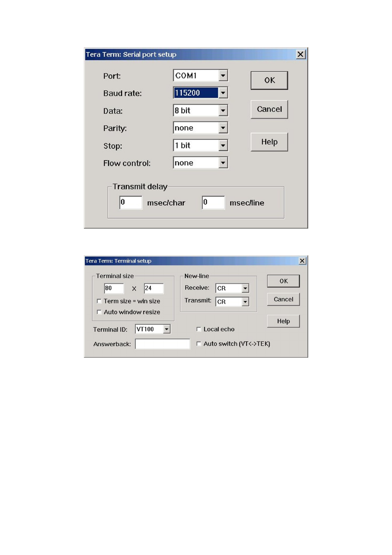Close the Terminal setup window

pyautogui.click(x=302, y=261)
